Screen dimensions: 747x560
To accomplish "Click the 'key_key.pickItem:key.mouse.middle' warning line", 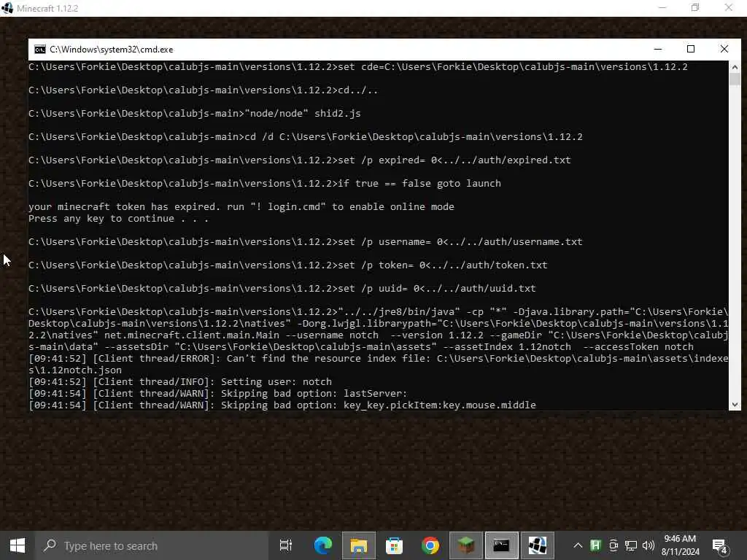I will click(282, 405).
